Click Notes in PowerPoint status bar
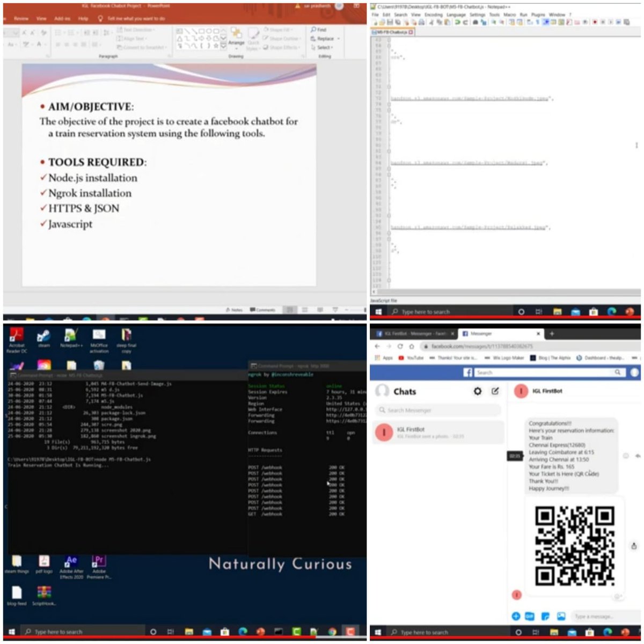The height and width of the screenshot is (644, 644). pos(235,310)
